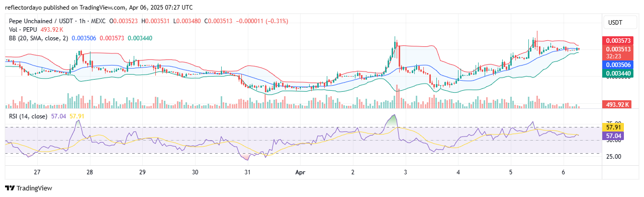Click date label 30 on time axis
Screen dimensions: 644x197
tap(195, 172)
